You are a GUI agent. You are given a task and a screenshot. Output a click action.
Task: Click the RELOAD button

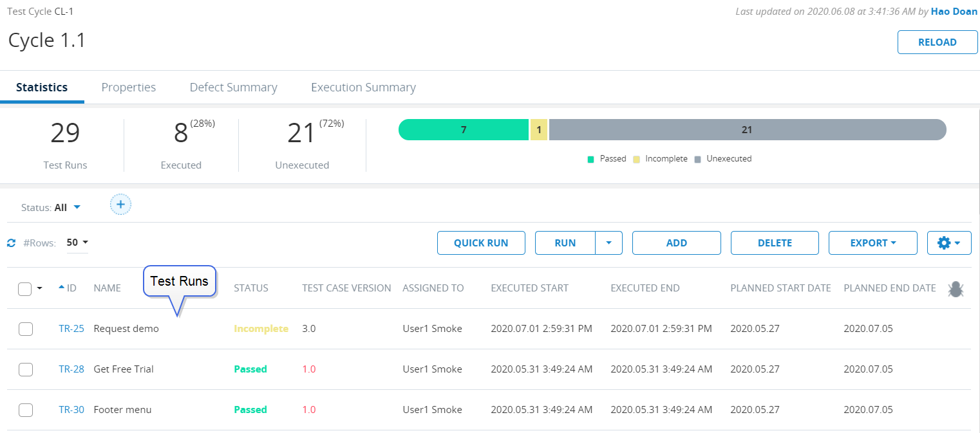click(x=937, y=42)
